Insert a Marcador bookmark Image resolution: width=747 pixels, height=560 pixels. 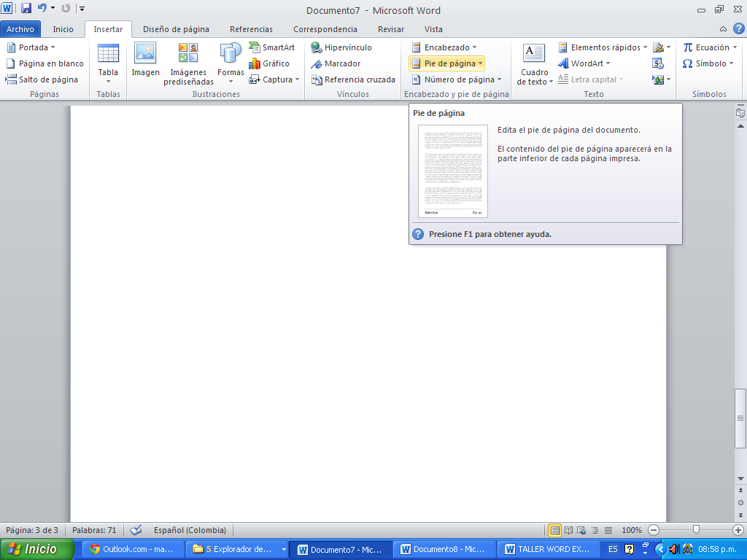click(x=336, y=63)
